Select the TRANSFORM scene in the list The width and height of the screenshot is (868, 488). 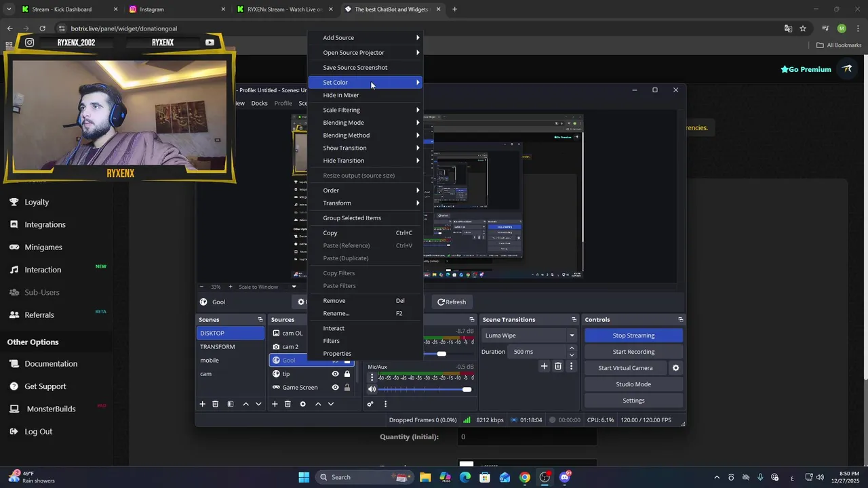click(218, 347)
